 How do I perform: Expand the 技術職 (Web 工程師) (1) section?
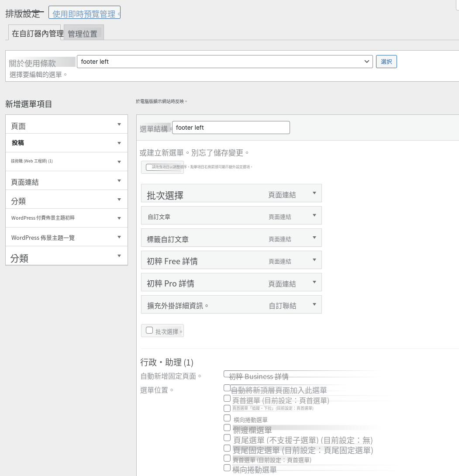click(x=66, y=162)
